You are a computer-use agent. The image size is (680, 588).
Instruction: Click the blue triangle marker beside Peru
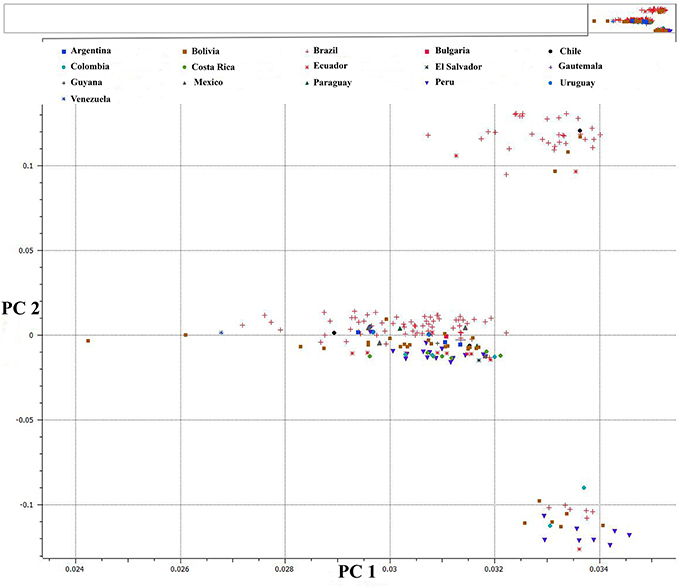click(x=427, y=82)
